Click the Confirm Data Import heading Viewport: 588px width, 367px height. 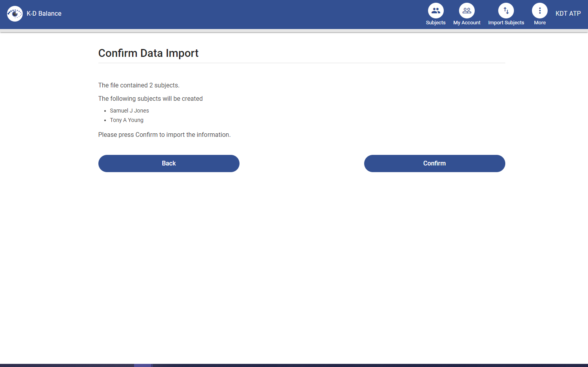tap(149, 53)
